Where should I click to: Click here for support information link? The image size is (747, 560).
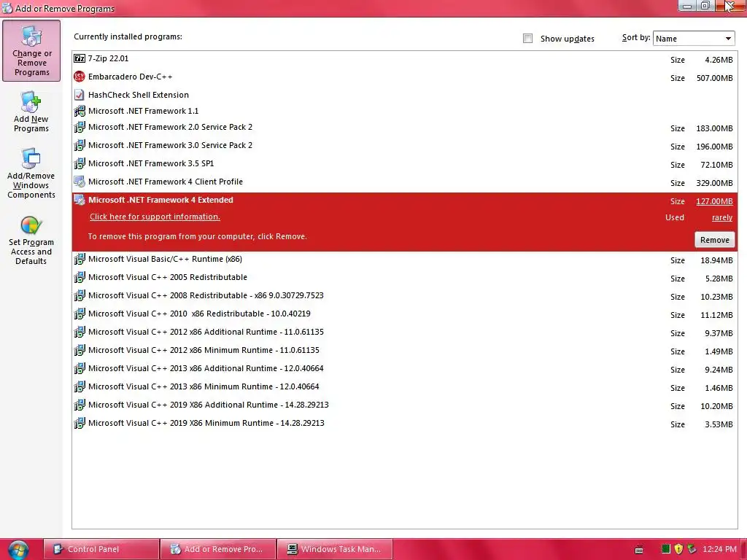pyautogui.click(x=155, y=217)
